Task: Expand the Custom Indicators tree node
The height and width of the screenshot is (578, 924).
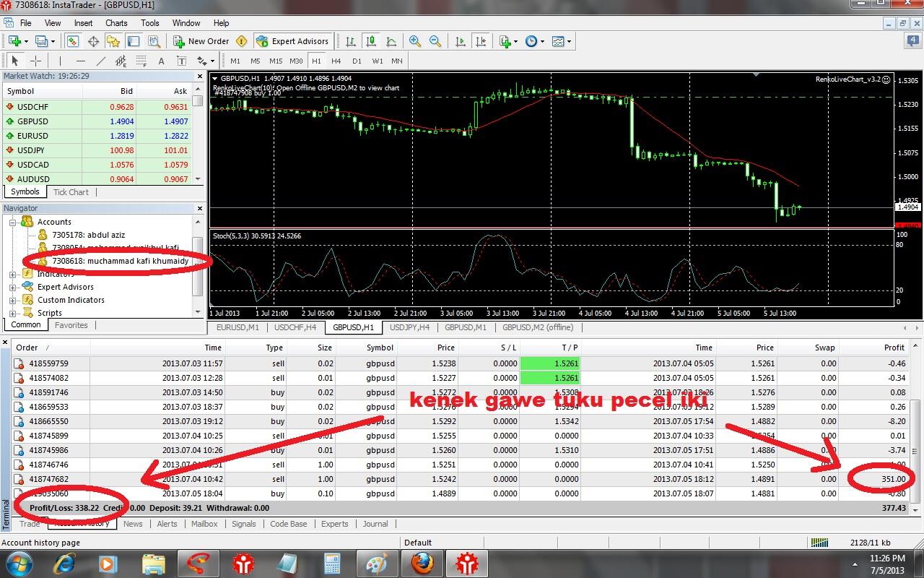Action: coord(12,300)
